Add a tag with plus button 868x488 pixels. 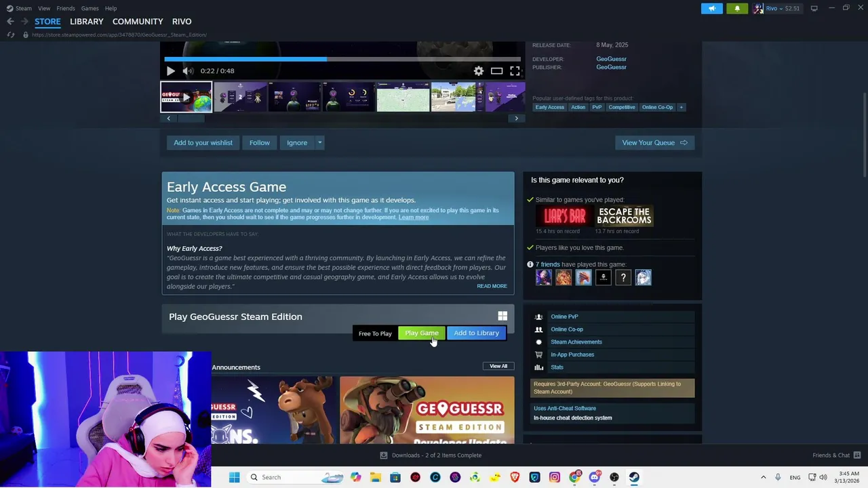pyautogui.click(x=682, y=107)
